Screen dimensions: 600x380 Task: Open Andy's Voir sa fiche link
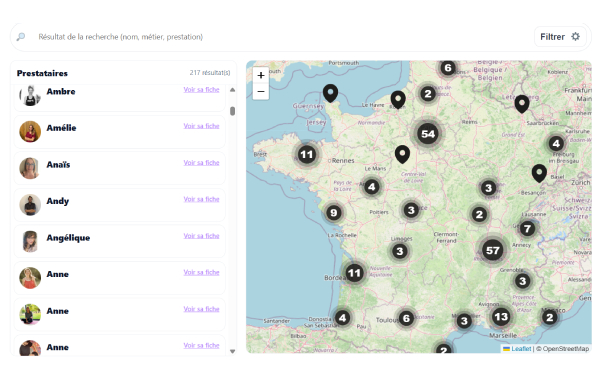pyautogui.click(x=201, y=199)
